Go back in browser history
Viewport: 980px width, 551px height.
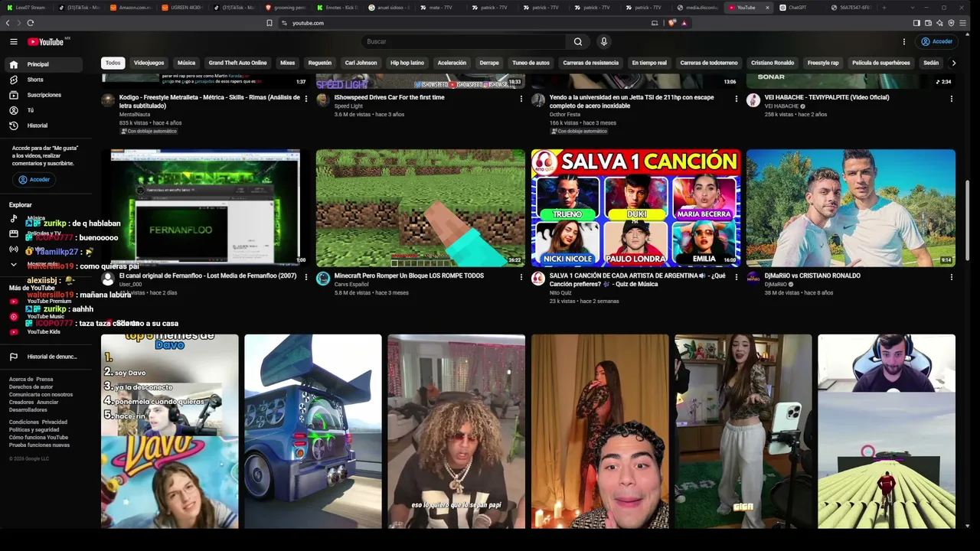[x=8, y=23]
